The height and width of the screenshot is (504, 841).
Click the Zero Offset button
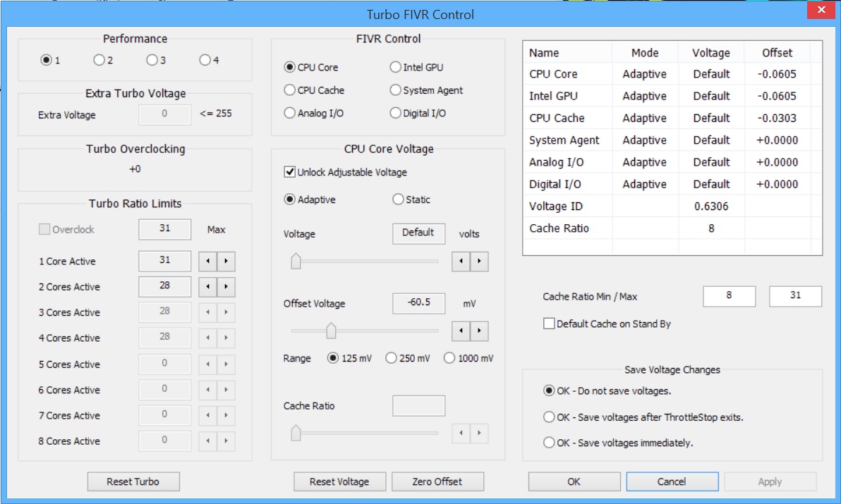[x=437, y=481]
